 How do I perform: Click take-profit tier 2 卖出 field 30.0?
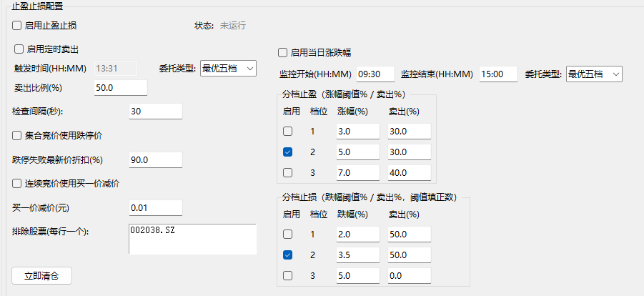[x=410, y=152]
